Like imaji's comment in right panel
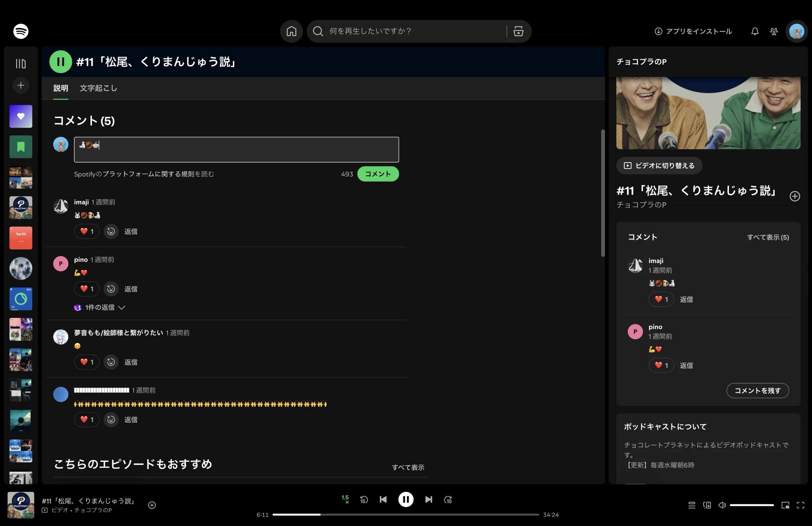 point(661,299)
